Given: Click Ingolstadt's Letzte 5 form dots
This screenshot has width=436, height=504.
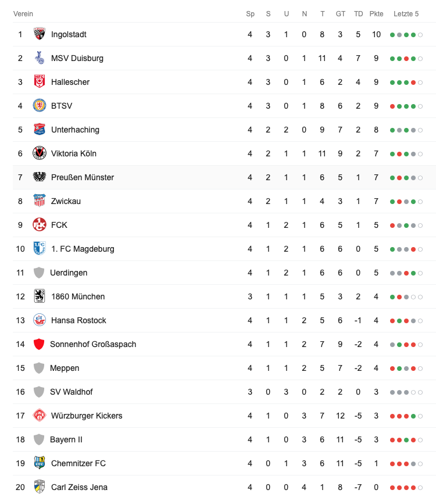Looking at the screenshot, I should point(406,35).
